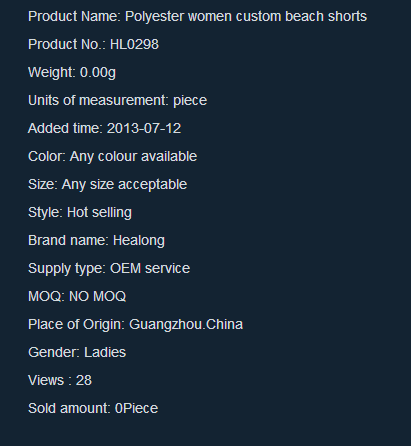The width and height of the screenshot is (411, 446).
Task: Click the Product Name line about beach shorts
Action: pyautogui.click(x=197, y=17)
